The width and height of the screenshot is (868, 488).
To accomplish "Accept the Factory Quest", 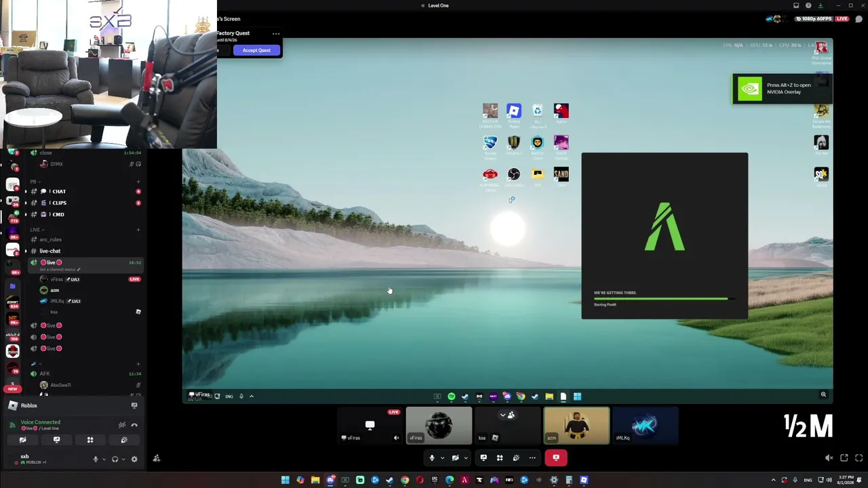I will tap(256, 50).
